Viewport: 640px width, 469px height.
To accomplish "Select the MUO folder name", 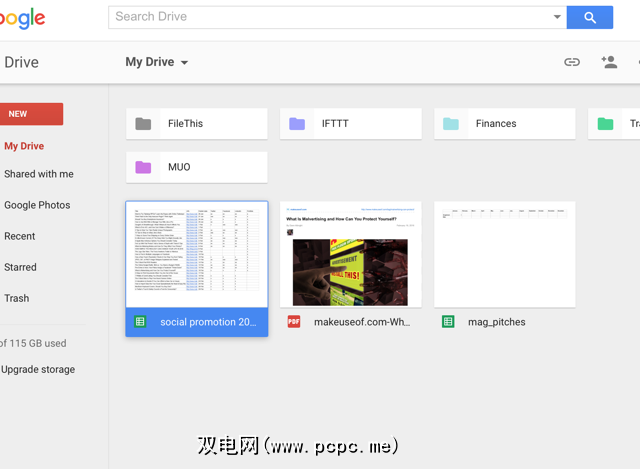I will pyautogui.click(x=179, y=167).
